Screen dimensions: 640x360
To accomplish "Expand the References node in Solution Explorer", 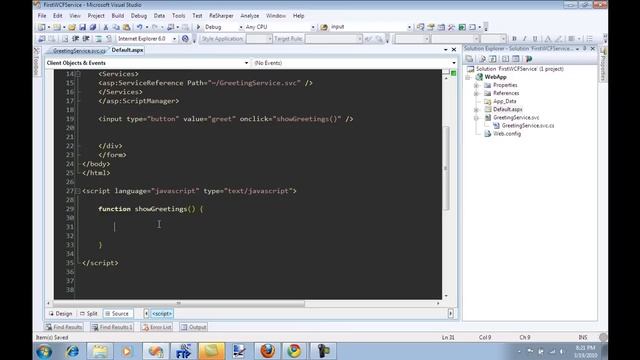I will point(476,93).
